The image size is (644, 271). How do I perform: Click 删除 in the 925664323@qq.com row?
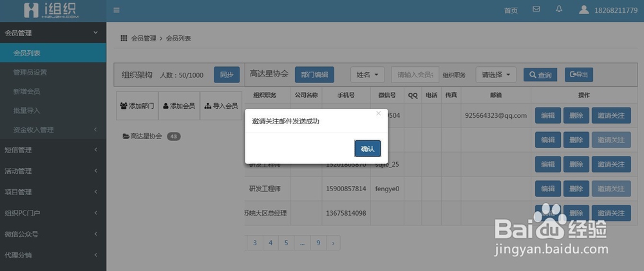coord(576,115)
